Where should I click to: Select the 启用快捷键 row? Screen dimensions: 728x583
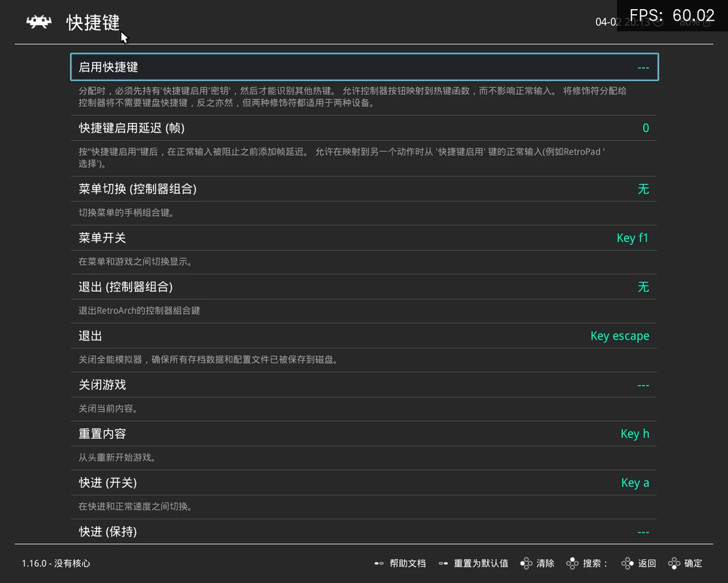click(364, 67)
